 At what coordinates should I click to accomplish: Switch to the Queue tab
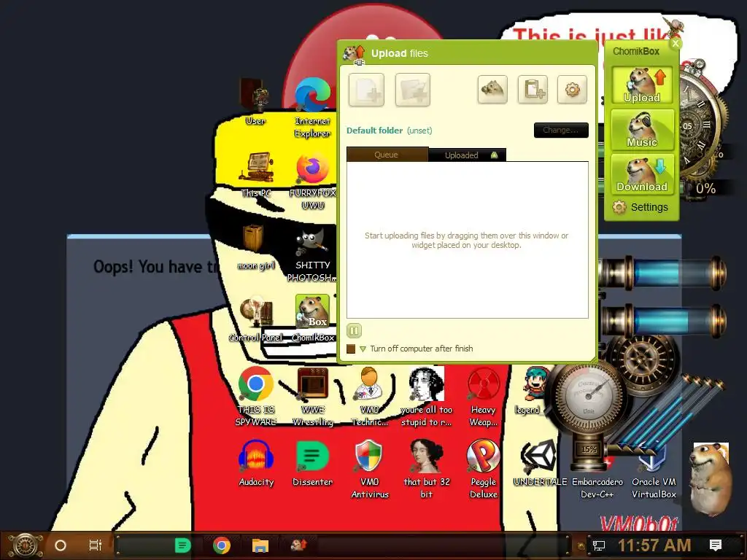click(387, 155)
